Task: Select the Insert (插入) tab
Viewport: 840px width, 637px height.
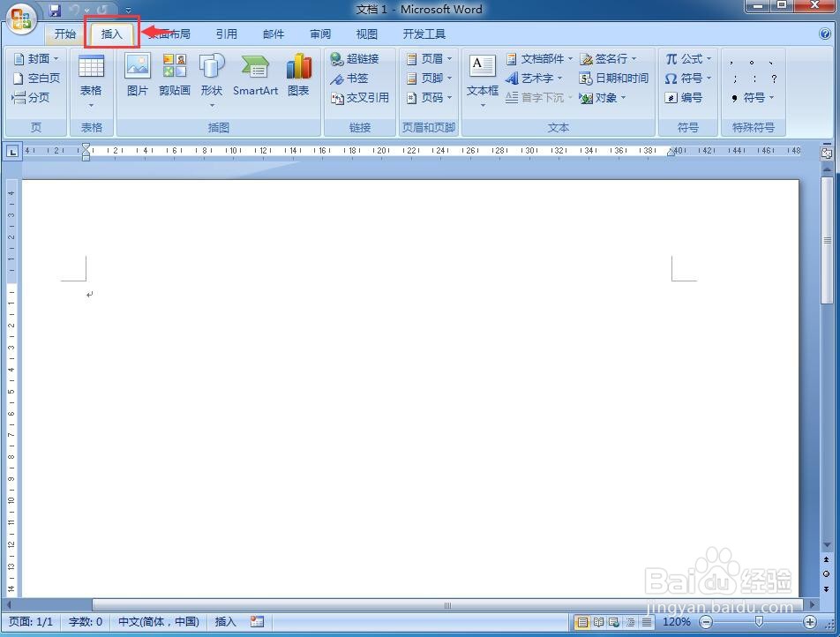Action: pyautogui.click(x=111, y=34)
